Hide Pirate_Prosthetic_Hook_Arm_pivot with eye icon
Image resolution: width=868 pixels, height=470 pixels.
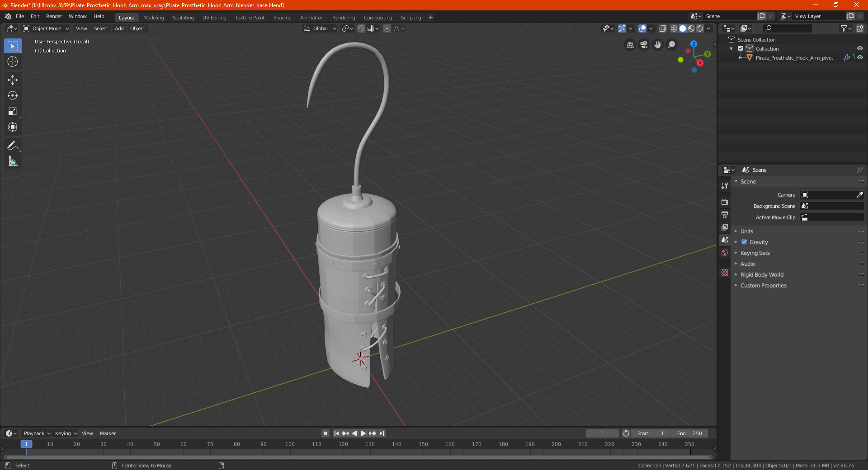pyautogui.click(x=860, y=58)
